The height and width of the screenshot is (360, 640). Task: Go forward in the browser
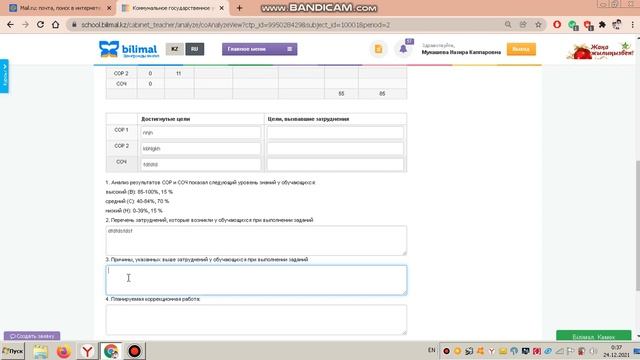(x=25, y=25)
